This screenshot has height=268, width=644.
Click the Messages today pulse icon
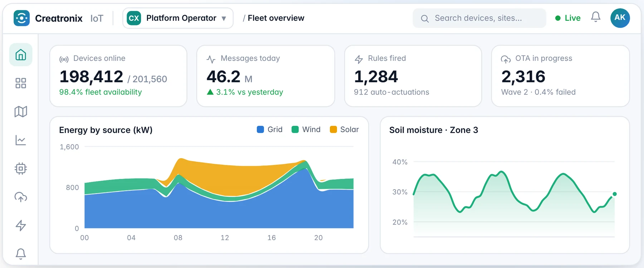pos(211,59)
